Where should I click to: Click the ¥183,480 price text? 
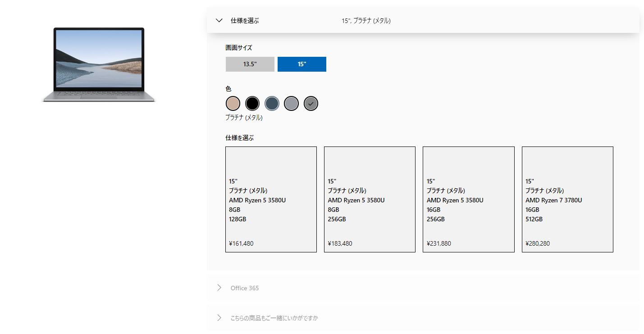(x=340, y=243)
